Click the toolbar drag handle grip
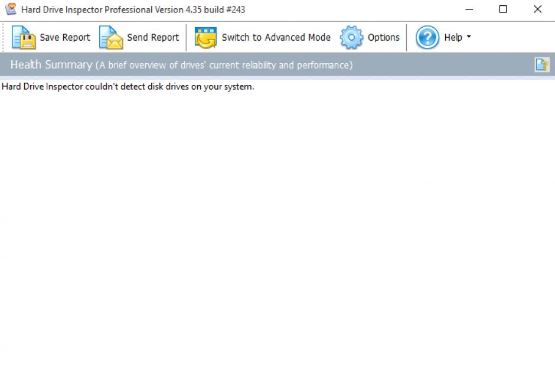 [x=3, y=37]
